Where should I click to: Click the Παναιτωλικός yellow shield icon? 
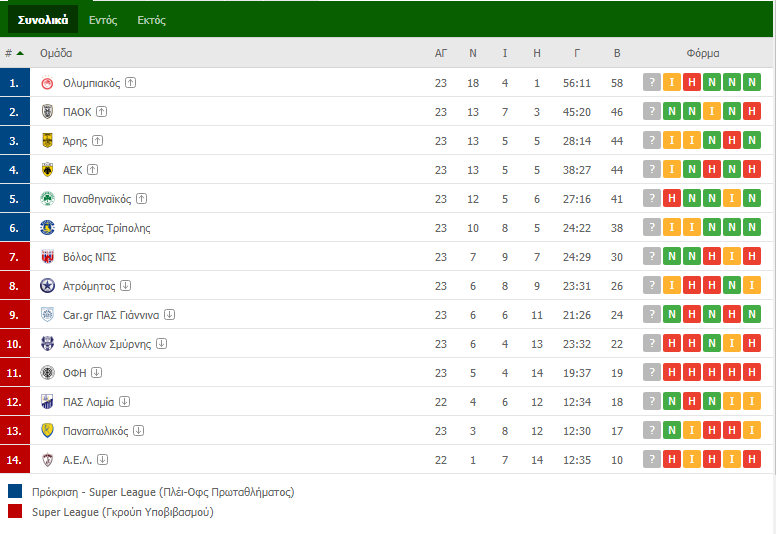pyautogui.click(x=48, y=431)
